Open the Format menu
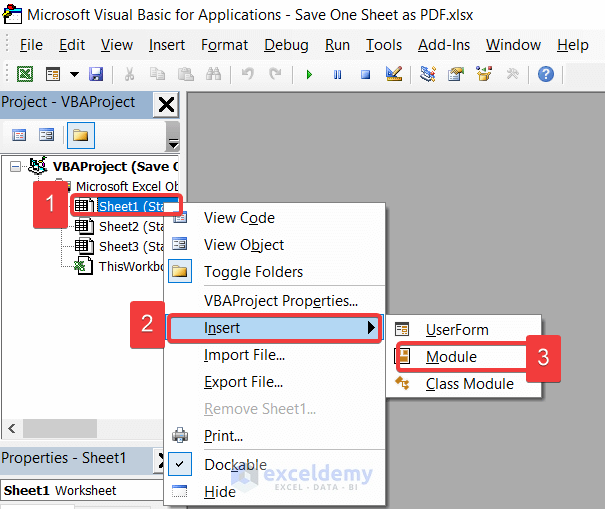The width and height of the screenshot is (605, 509). click(x=224, y=45)
